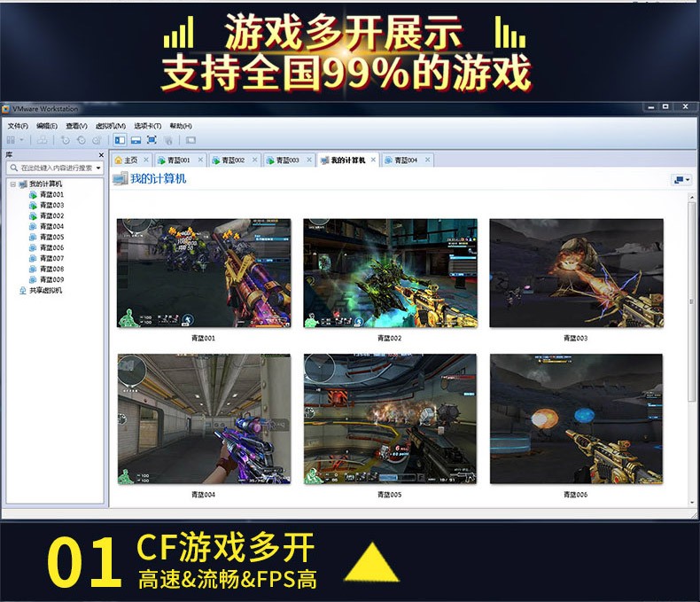
Task: Select 共享虚拟机 in the library tree
Action: coord(41,291)
